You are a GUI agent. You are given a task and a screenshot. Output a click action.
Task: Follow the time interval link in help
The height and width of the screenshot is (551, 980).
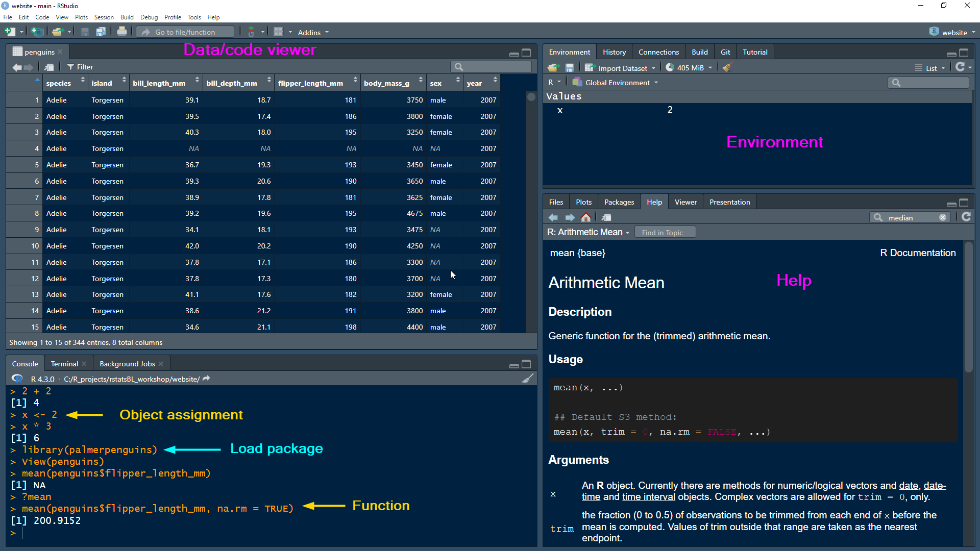tap(648, 497)
